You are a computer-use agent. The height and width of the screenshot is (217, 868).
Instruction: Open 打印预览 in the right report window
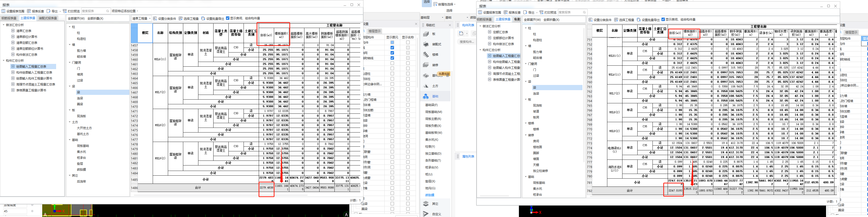548,12
